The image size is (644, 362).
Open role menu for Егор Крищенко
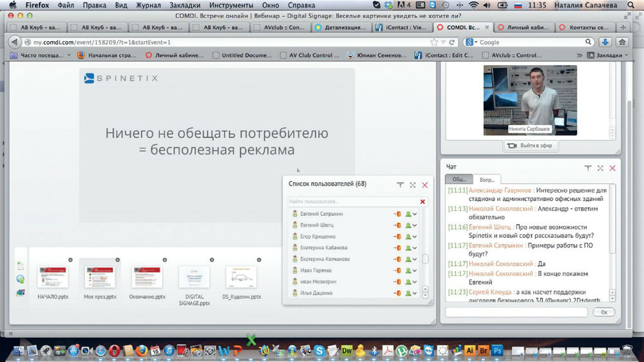(x=411, y=236)
